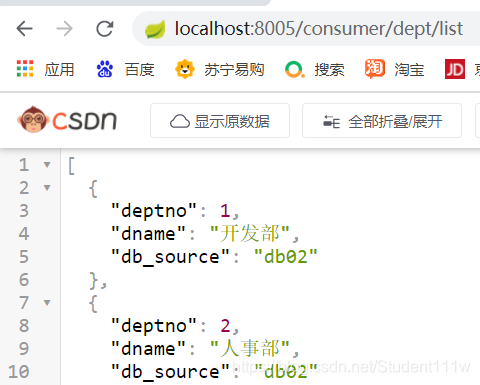480x385 pixels.
Task: Click the "dname" key on line 4
Action: 148,234
